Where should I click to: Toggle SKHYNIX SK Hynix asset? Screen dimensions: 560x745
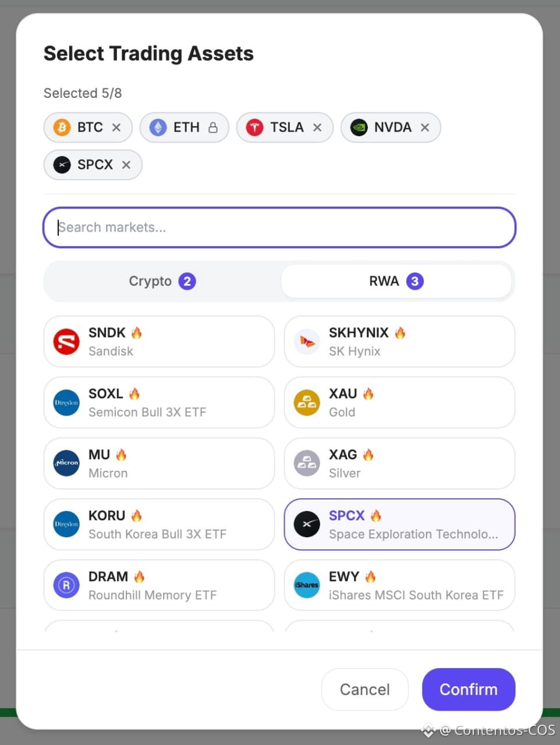pyautogui.click(x=399, y=342)
